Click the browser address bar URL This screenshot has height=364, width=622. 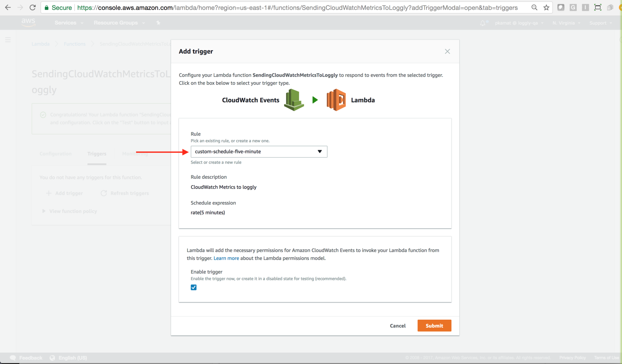click(x=297, y=8)
